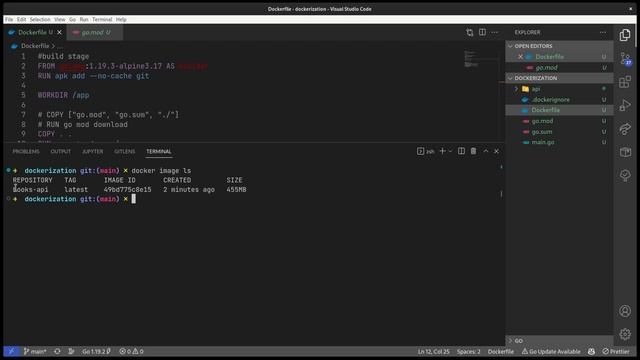Image resolution: width=640 pixels, height=360 pixels.
Task: Open the Output panel tab
Action: tap(60, 151)
